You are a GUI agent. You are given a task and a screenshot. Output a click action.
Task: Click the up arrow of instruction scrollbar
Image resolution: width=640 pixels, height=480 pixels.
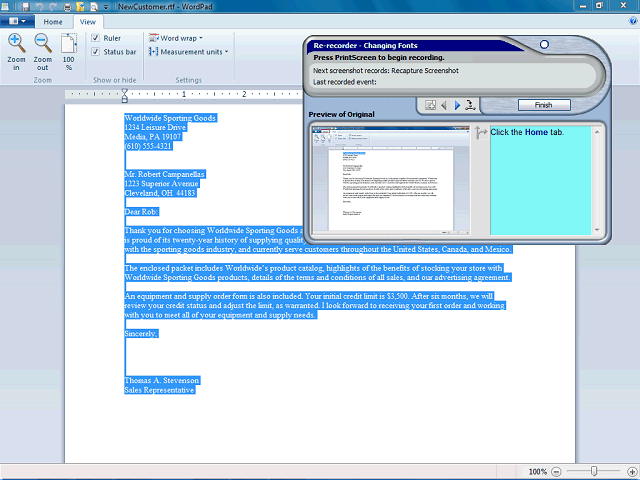click(597, 132)
